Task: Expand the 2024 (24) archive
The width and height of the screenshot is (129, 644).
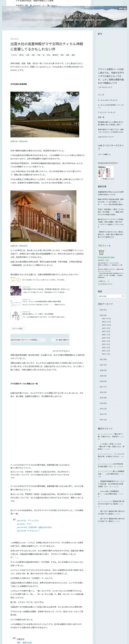Action: pos(103,310)
